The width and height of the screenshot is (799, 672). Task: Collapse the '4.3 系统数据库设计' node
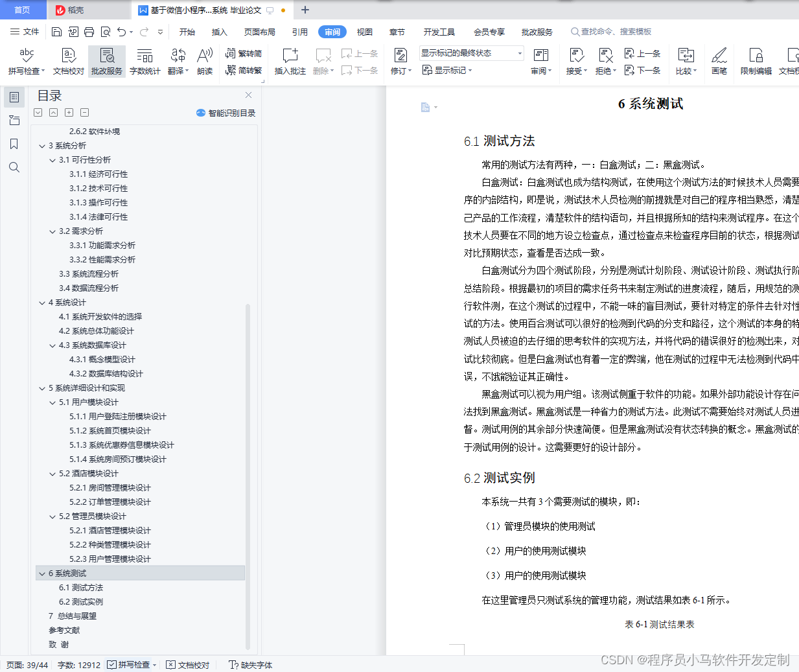(x=52, y=345)
